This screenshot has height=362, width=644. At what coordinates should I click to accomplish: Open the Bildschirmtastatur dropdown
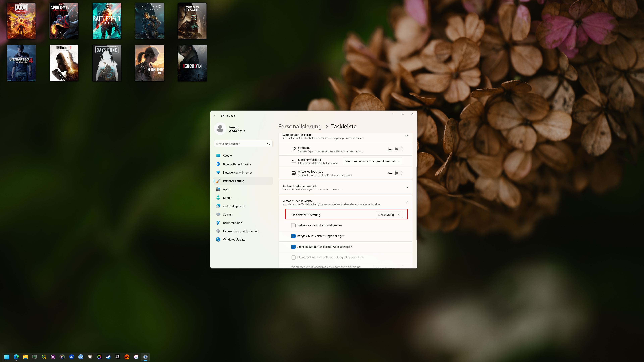pos(372,161)
